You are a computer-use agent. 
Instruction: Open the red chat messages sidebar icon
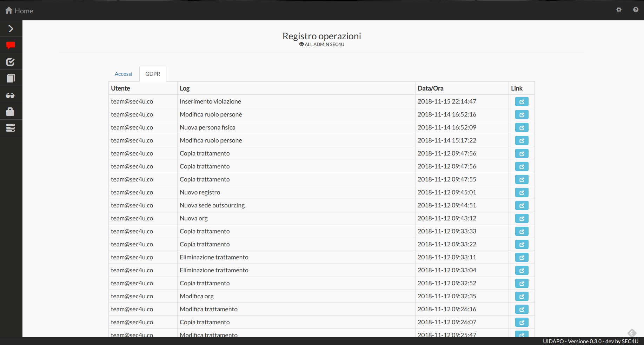(x=11, y=45)
